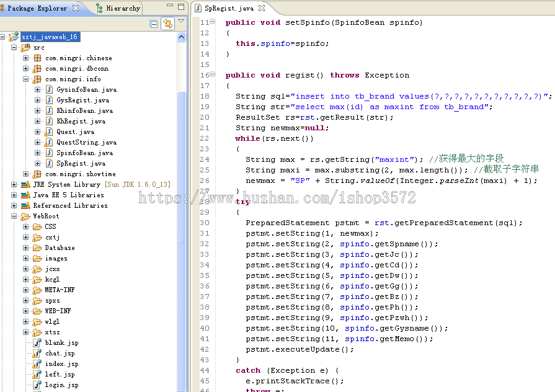Switch to Hierarchy tab
The image size is (555, 392).
point(119,8)
